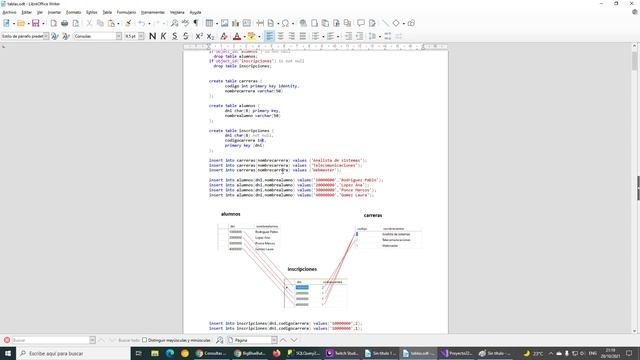Open the Página navigate-by dropdown

(x=274, y=340)
